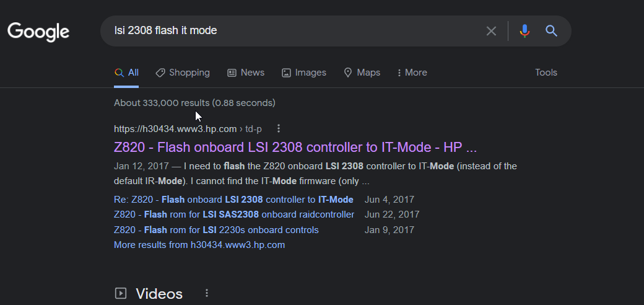Screen dimensions: 644x305
Task: Open Z820 Flash onboard LSI 2308 result
Action: pos(295,147)
